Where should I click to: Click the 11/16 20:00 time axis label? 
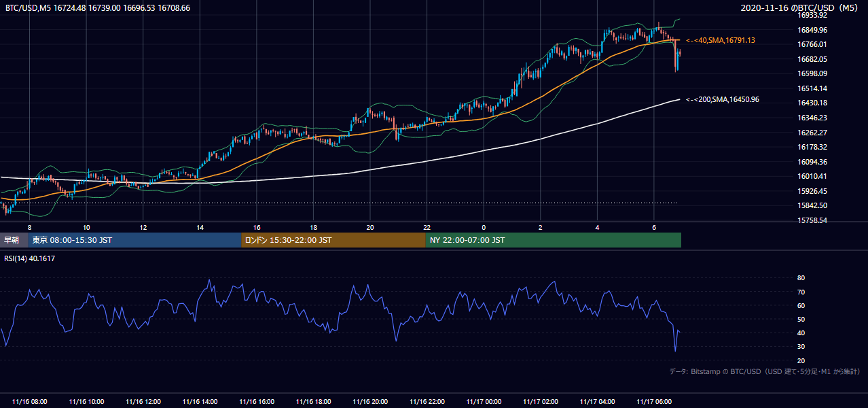(370, 402)
